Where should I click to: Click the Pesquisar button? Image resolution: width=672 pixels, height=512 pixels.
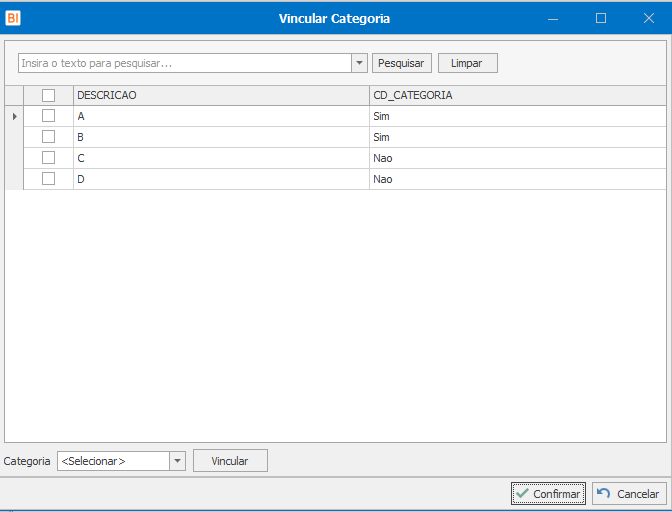pyautogui.click(x=402, y=63)
